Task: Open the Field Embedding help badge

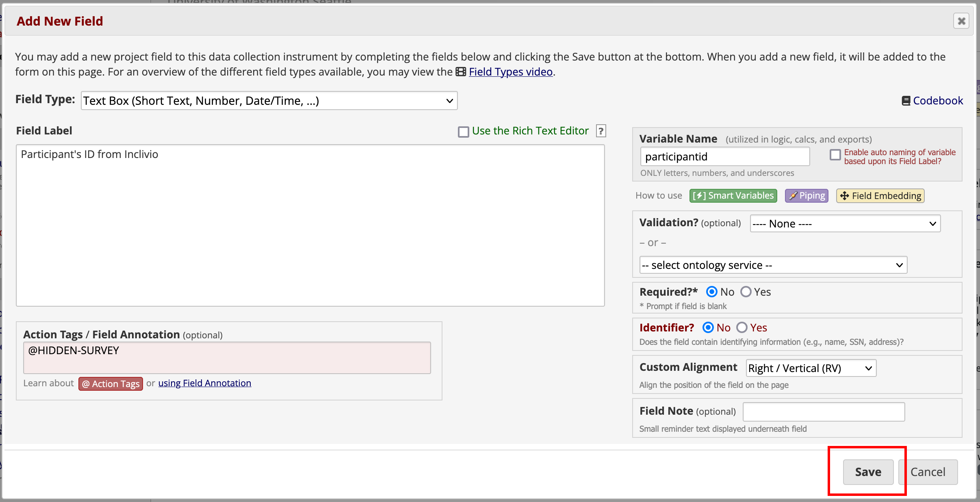Action: 880,196
